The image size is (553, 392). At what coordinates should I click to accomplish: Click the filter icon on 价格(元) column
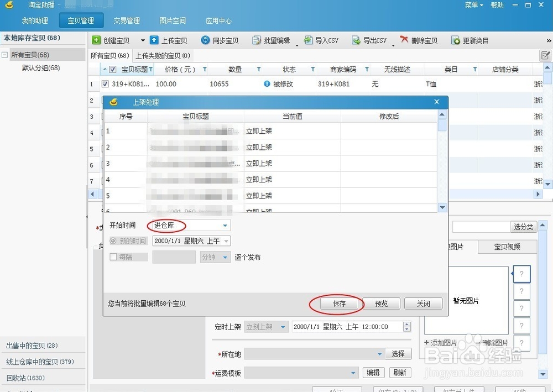(x=205, y=69)
